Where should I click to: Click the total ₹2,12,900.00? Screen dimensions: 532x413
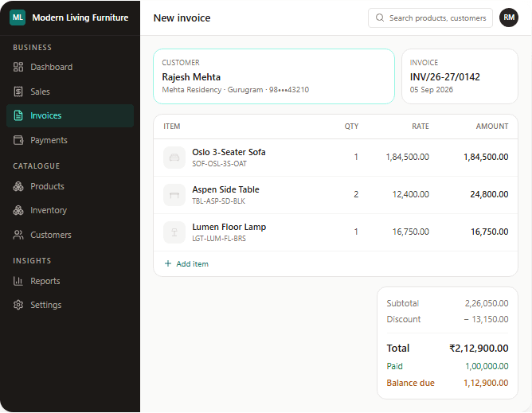click(x=479, y=349)
